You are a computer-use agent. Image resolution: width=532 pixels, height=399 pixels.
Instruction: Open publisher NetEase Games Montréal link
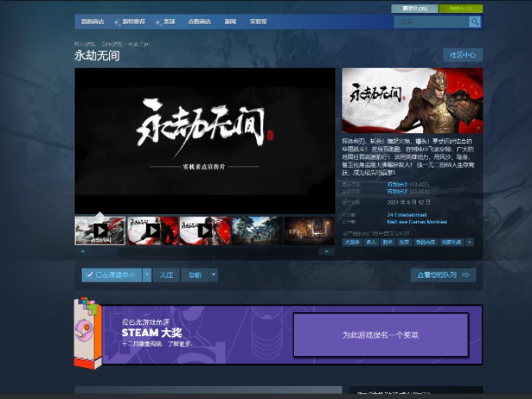(x=417, y=222)
